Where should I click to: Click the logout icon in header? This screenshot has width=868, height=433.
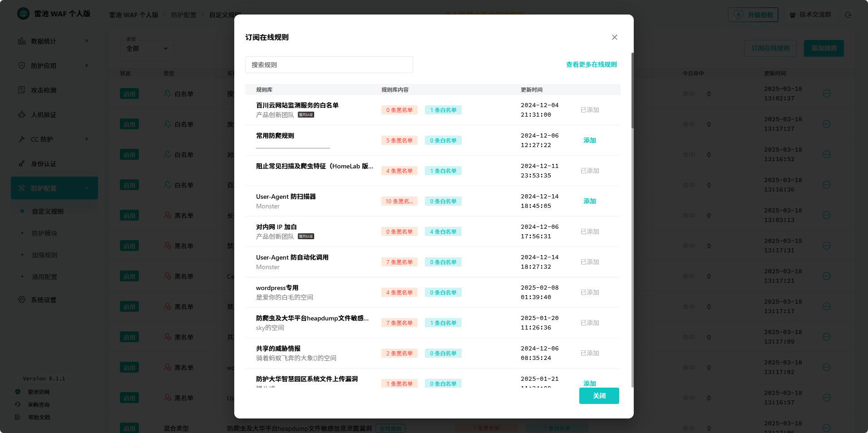point(848,15)
